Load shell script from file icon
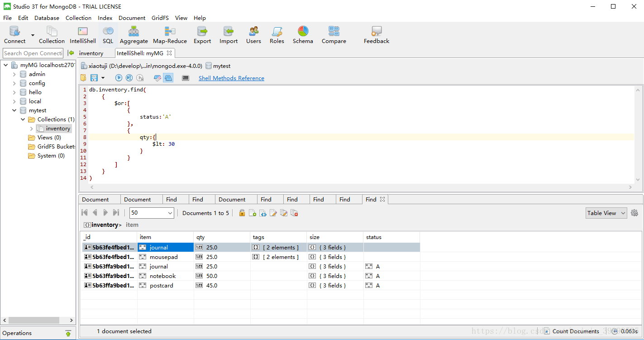 [x=83, y=78]
